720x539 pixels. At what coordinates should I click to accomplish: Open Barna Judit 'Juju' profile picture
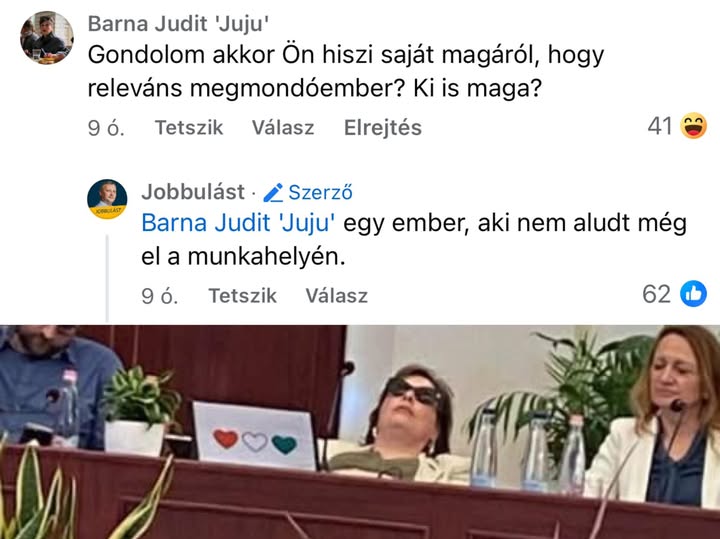point(47,38)
